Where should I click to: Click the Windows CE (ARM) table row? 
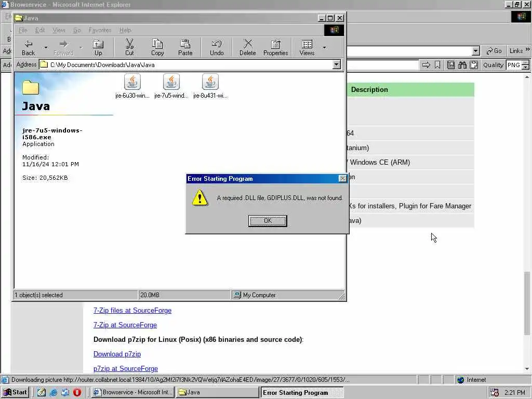click(x=410, y=162)
